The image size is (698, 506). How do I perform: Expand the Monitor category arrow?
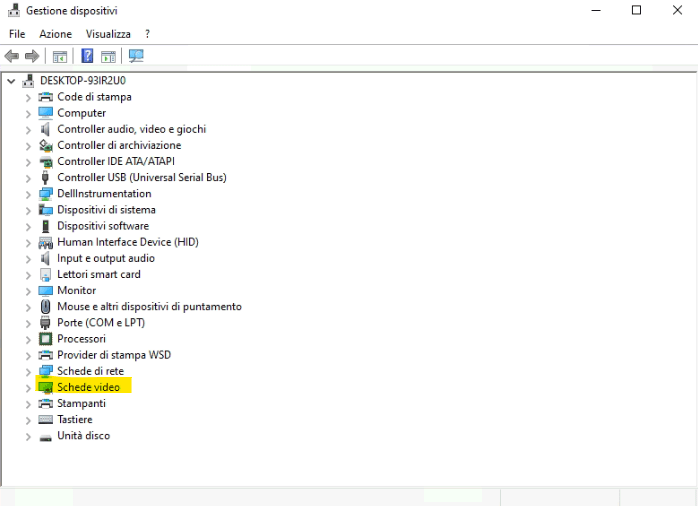coord(28,291)
